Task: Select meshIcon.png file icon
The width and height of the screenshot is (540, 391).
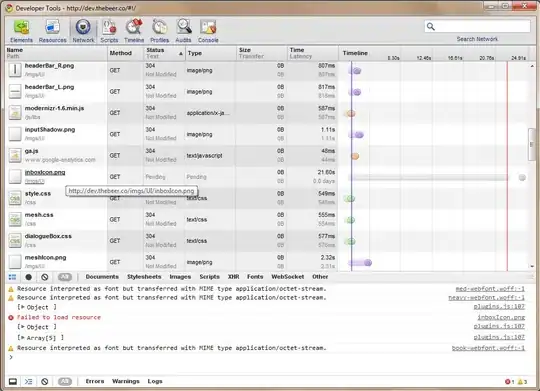Action: pos(15,262)
